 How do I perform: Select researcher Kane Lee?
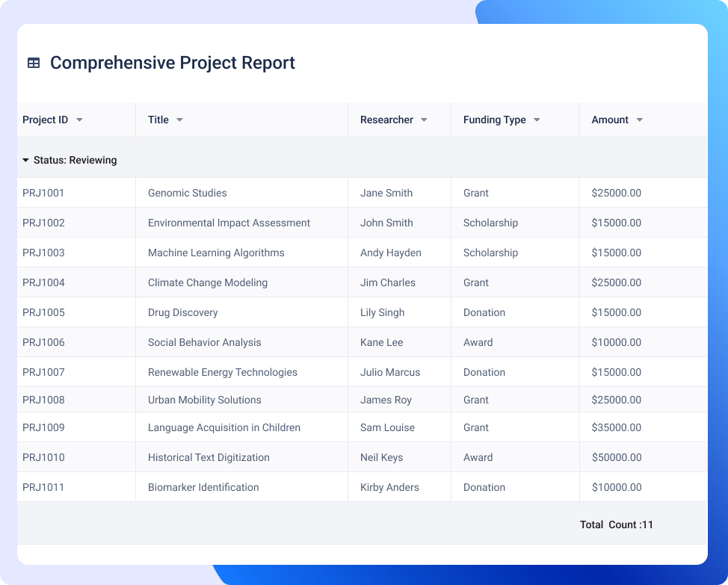click(382, 342)
